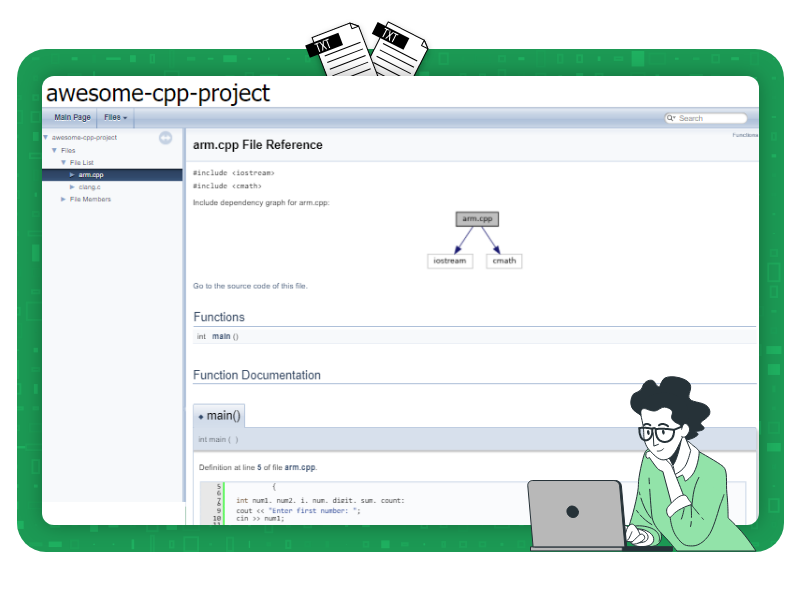
Task: Click the magnifier icon in the search box
Action: pyautogui.click(x=672, y=118)
